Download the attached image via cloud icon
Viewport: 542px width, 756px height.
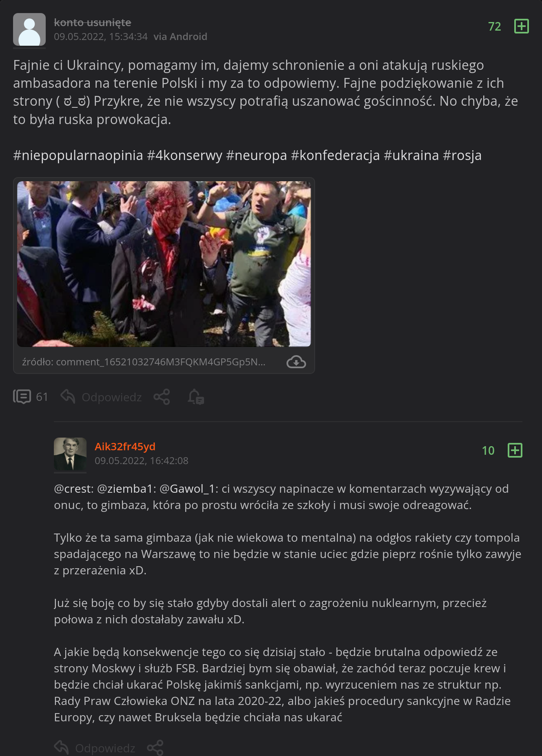(x=296, y=362)
